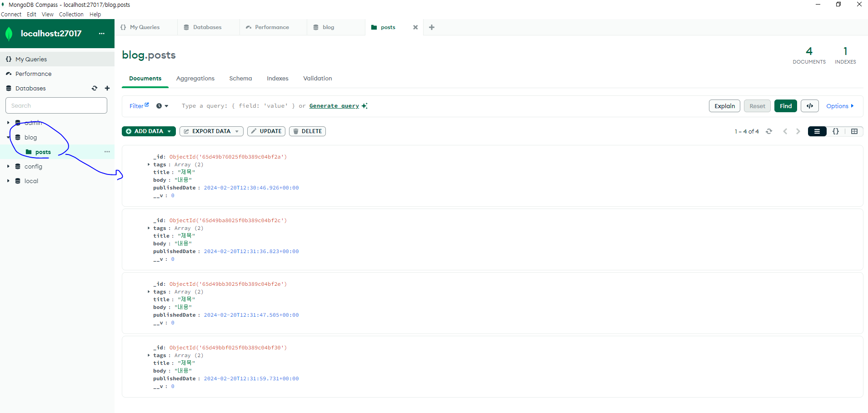Select My Queries in the sidebar

tap(57, 59)
